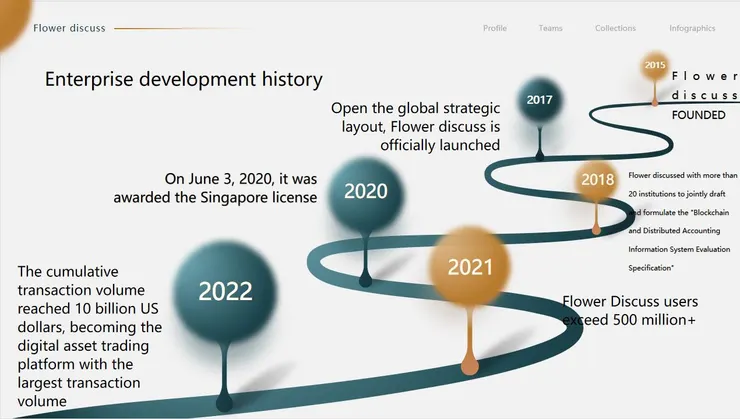Click the dark 2017 milestone marker
Screen dimensions: 740x419
[539, 100]
